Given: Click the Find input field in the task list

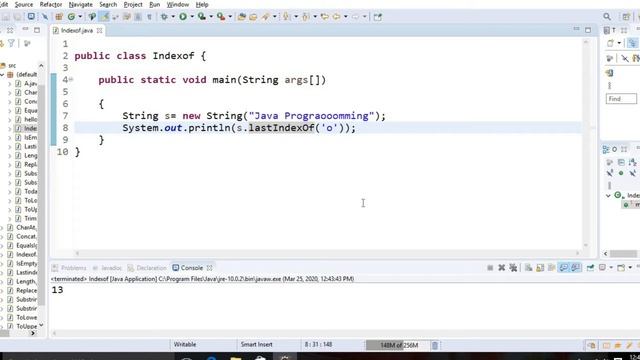Looking at the screenshot, I should tap(621, 99).
